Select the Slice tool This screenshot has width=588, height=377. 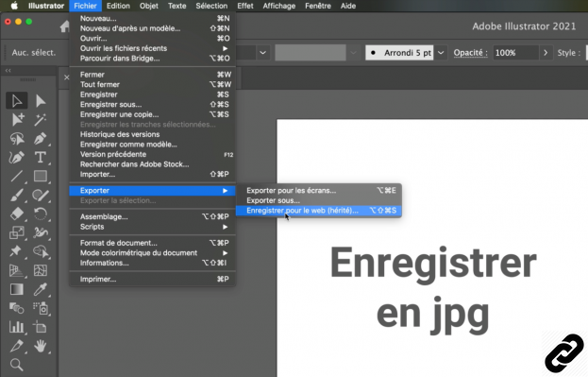point(16,346)
